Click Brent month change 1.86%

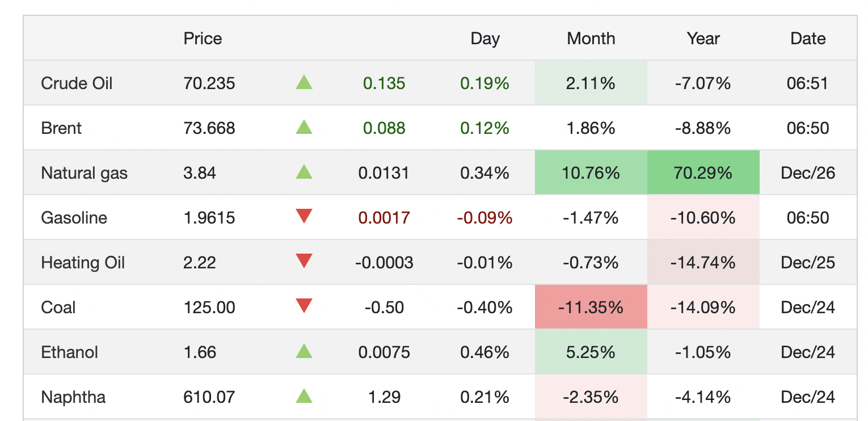coord(591,128)
